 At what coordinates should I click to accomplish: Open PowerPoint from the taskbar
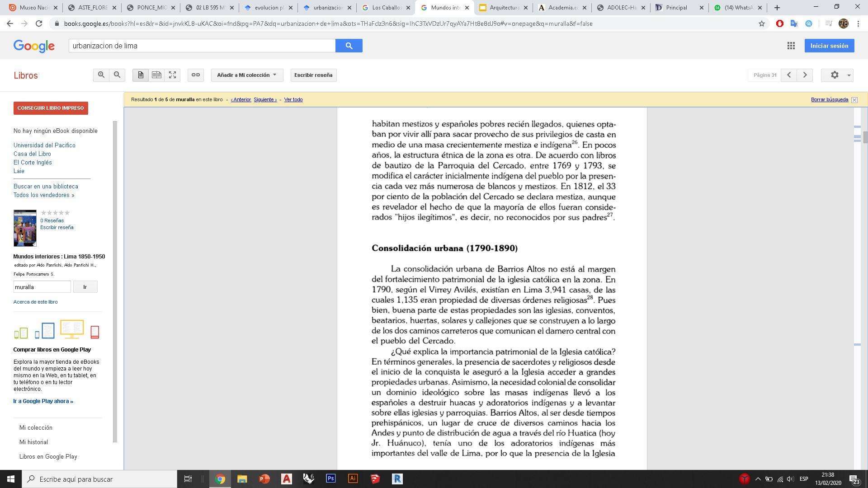pos(264,479)
